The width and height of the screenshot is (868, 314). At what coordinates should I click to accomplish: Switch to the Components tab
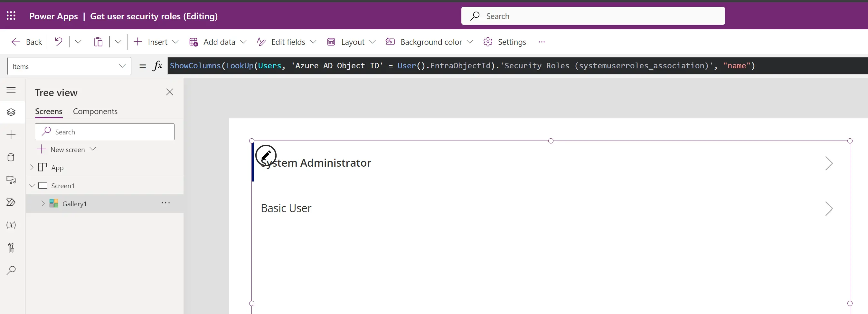point(95,111)
